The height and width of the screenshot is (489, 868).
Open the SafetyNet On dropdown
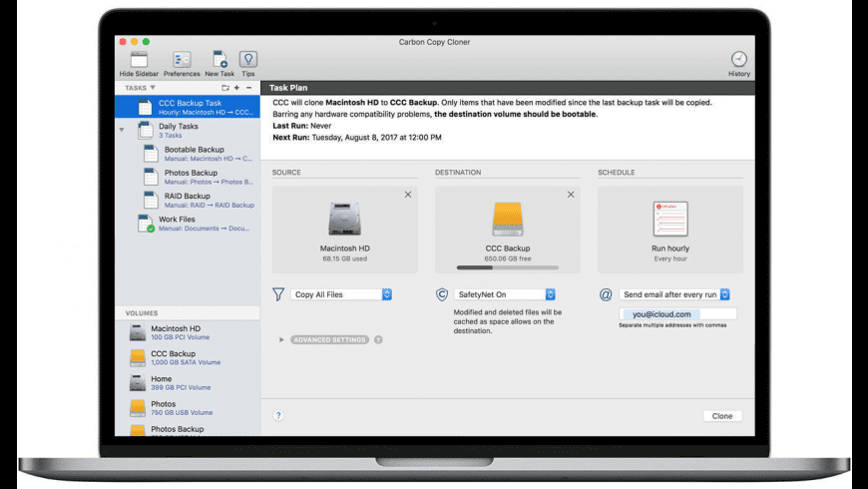click(505, 294)
